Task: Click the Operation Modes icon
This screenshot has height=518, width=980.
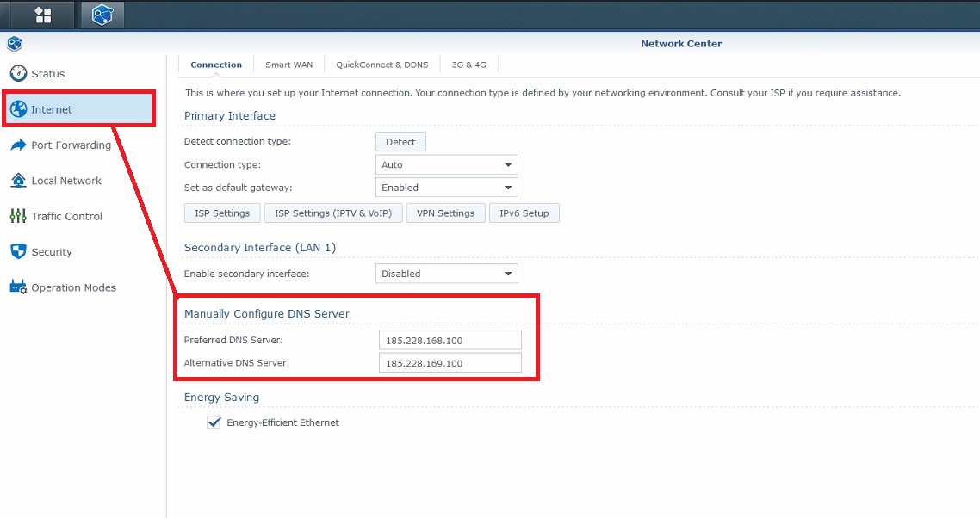Action: [18, 287]
